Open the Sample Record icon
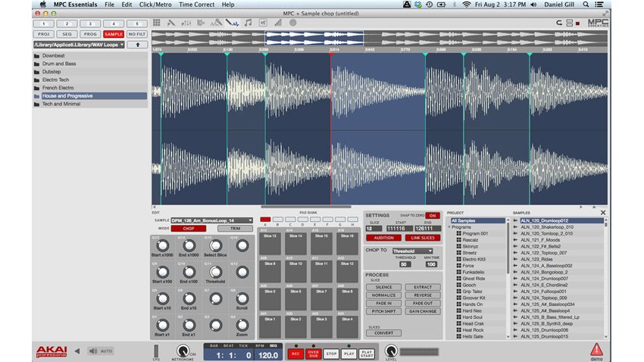 tap(263, 23)
